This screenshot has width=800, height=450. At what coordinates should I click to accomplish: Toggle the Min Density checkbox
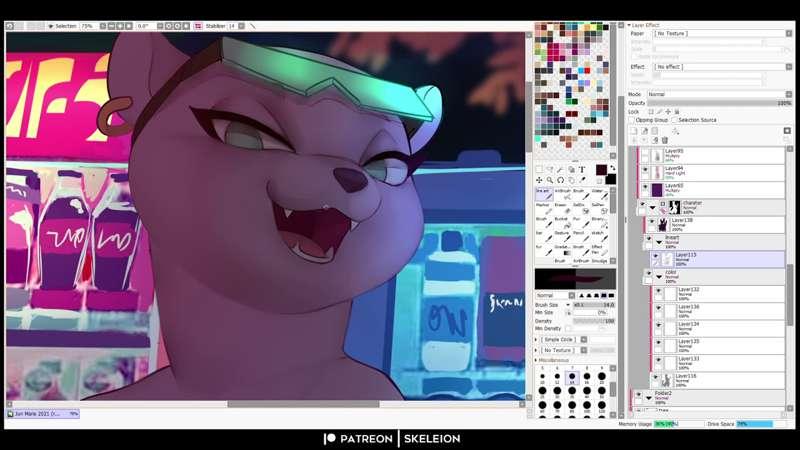(568, 329)
